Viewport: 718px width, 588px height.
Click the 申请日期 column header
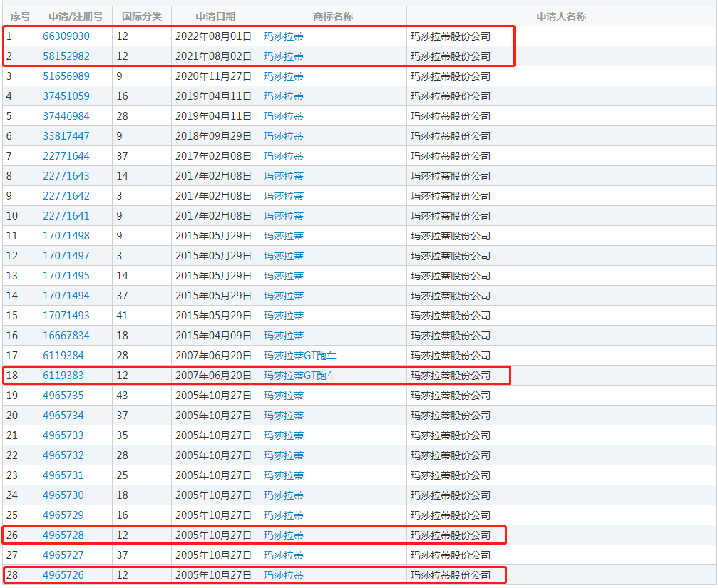(x=215, y=16)
